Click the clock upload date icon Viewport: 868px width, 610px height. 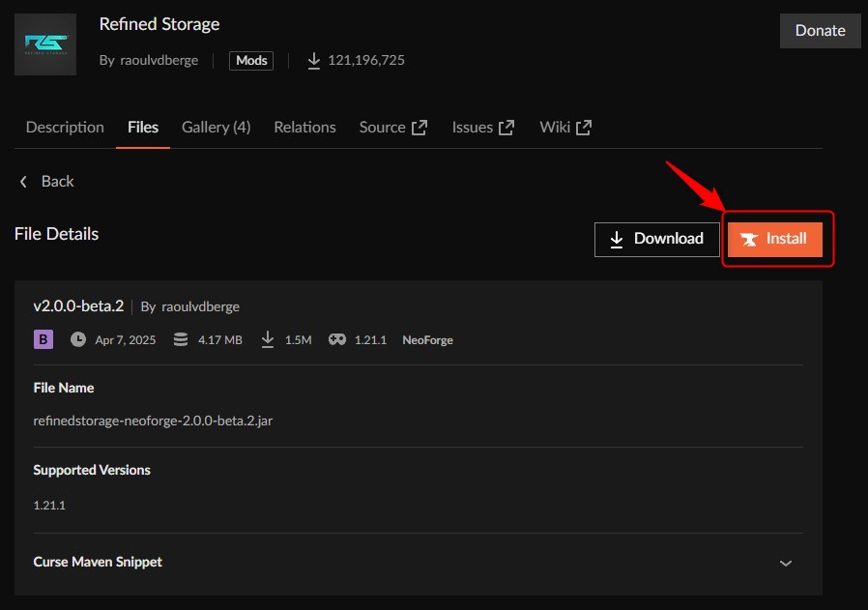coord(78,339)
